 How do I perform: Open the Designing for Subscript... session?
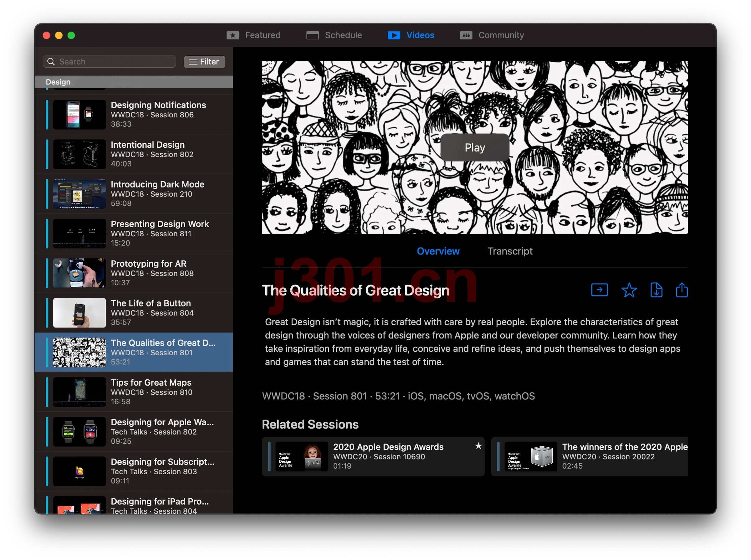coord(134,471)
